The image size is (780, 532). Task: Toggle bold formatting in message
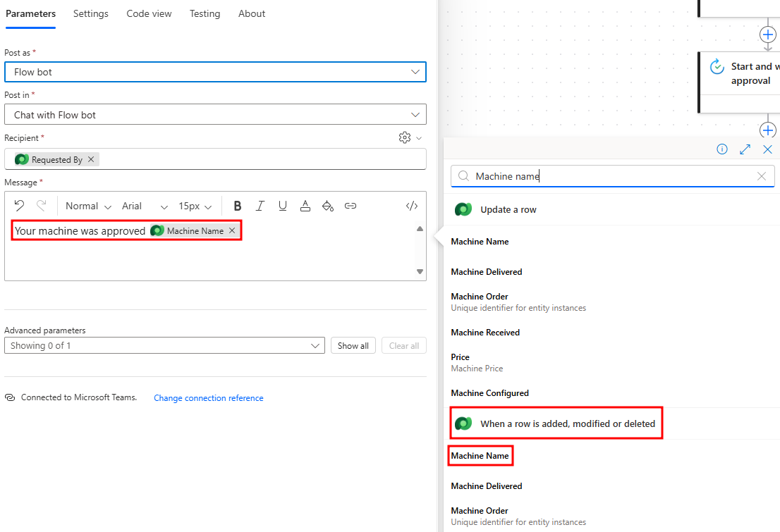(x=237, y=206)
